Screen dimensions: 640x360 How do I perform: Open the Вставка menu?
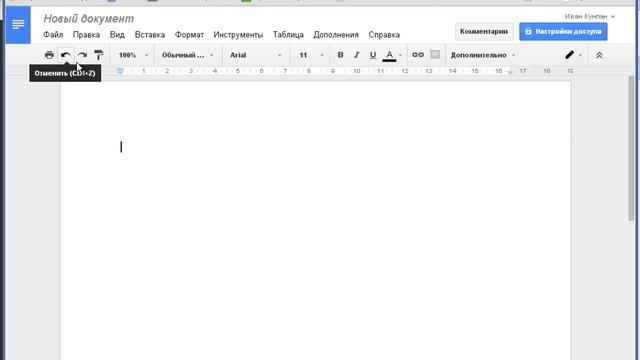click(x=150, y=35)
